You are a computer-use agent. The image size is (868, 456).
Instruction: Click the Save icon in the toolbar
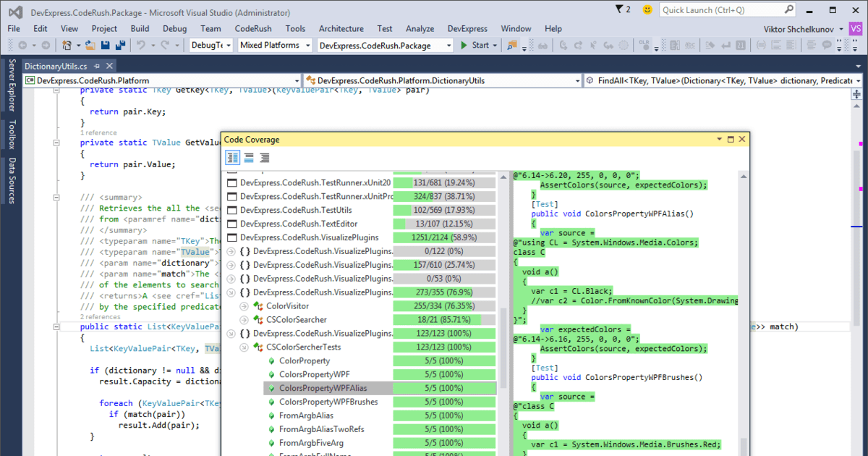coord(106,44)
